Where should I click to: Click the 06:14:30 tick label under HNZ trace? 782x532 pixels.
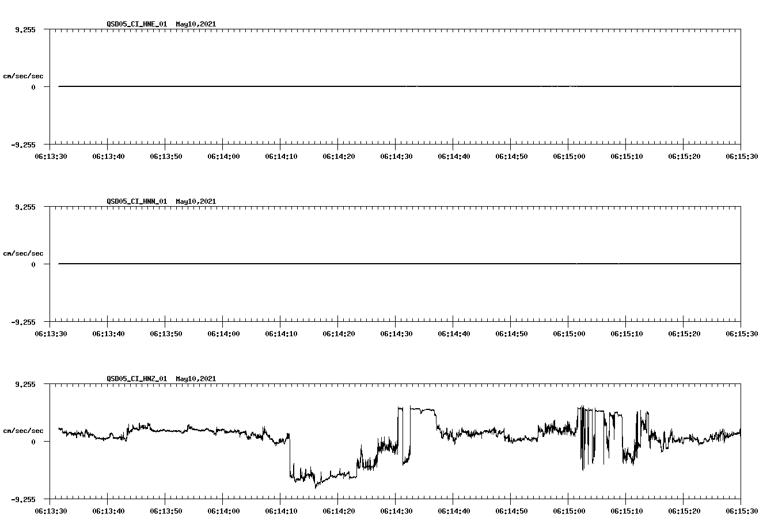(x=396, y=510)
